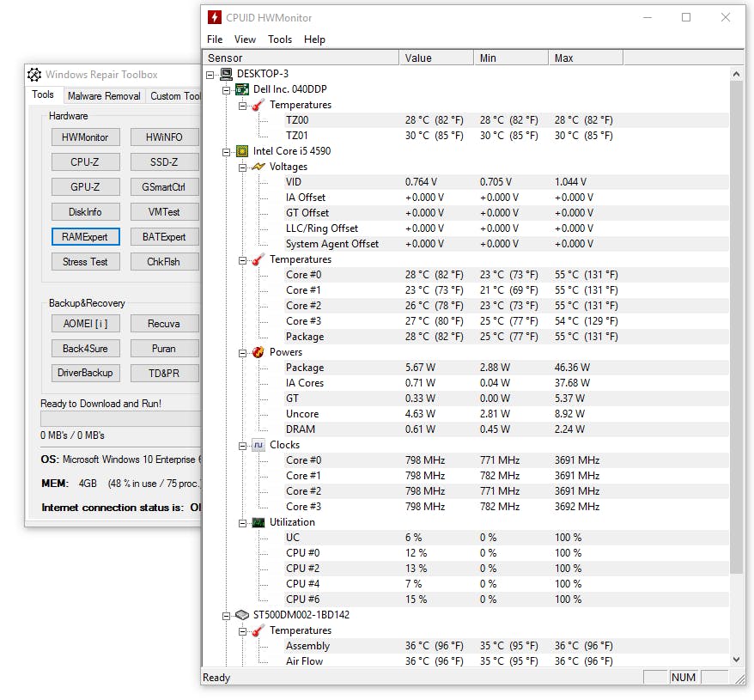The height and width of the screenshot is (700, 754).
Task: Collapse the Clocks group
Action: 242,446
